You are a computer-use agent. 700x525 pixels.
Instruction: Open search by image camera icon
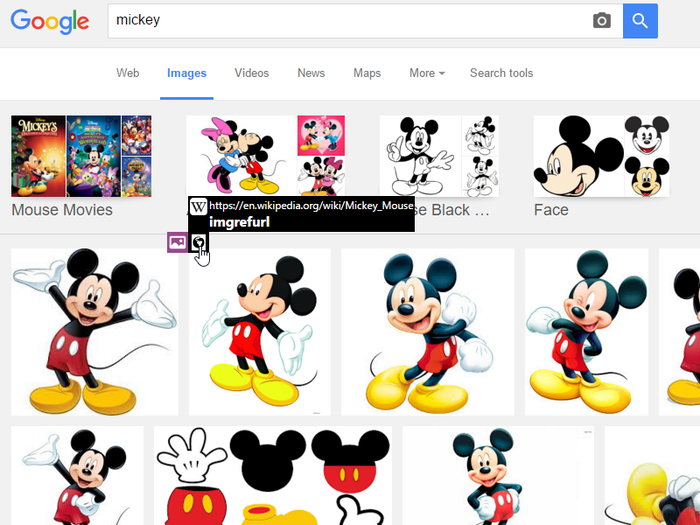coord(601,21)
